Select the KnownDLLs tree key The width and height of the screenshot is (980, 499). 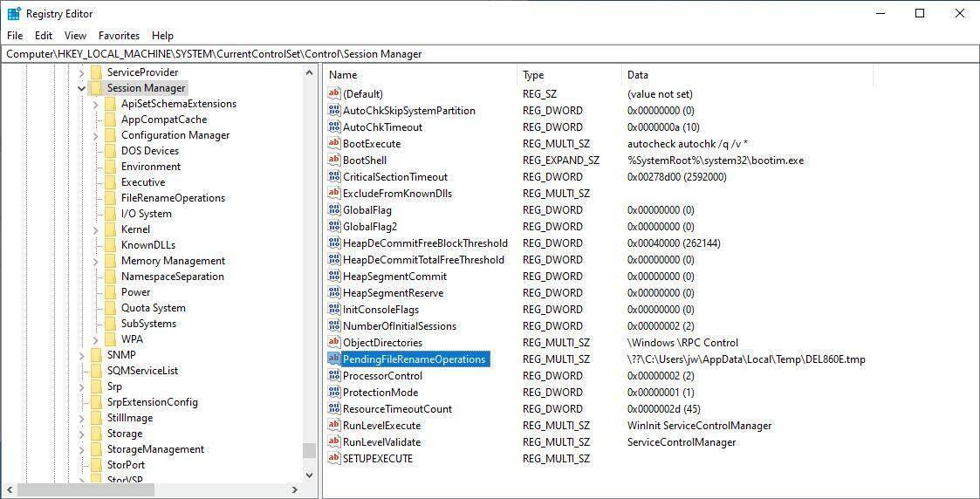click(147, 245)
